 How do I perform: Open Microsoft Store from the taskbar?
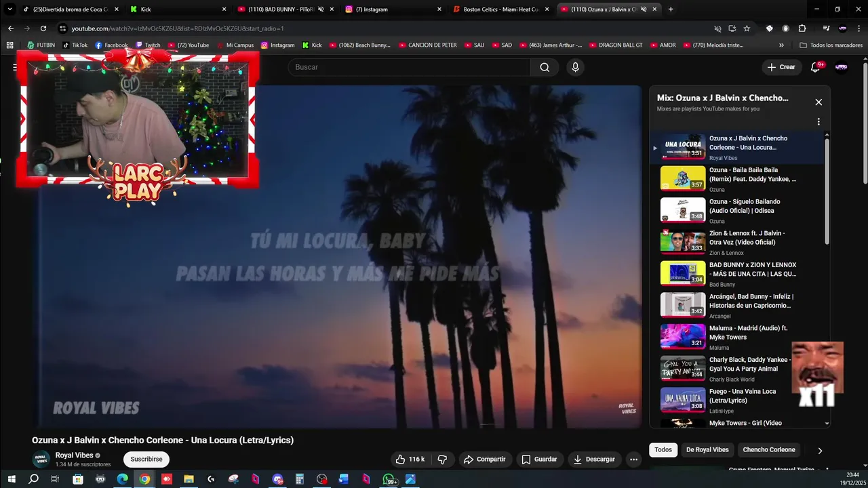(x=78, y=479)
